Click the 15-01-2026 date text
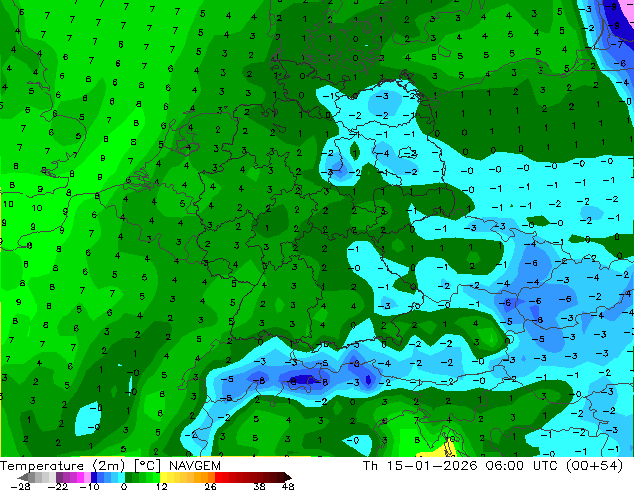Screen dimensions: 634x490 click(432, 466)
